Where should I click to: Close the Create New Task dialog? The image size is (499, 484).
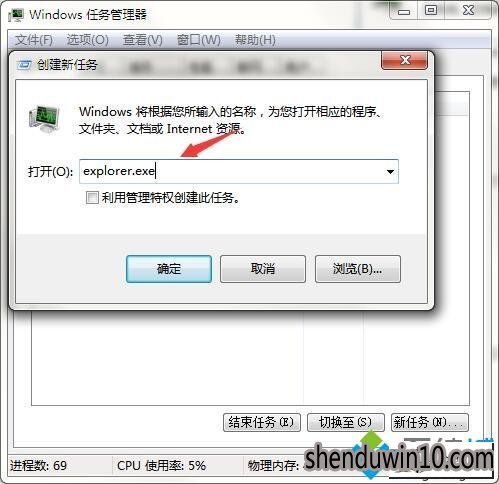pyautogui.click(x=404, y=60)
